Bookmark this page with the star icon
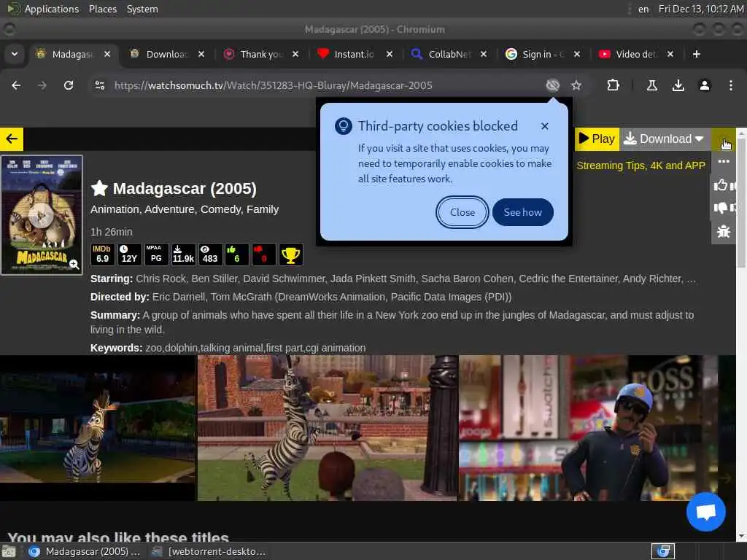747x560 pixels. pos(576,85)
